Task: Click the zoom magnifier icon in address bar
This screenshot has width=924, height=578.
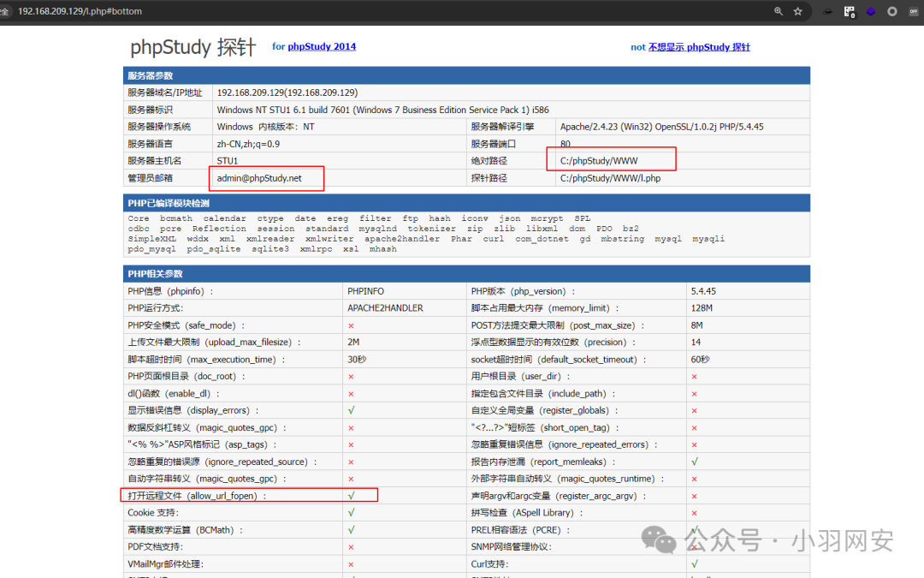Action: (779, 11)
